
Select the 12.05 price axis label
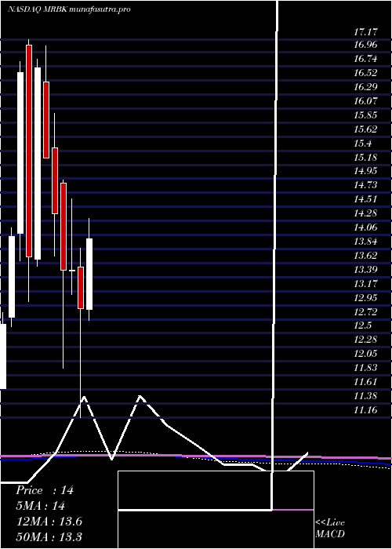[x=365, y=353]
